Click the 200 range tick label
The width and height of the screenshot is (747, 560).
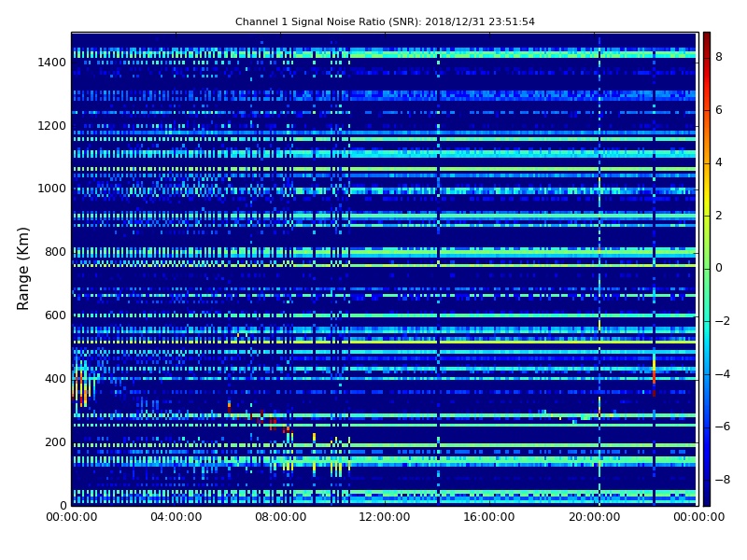point(55,441)
